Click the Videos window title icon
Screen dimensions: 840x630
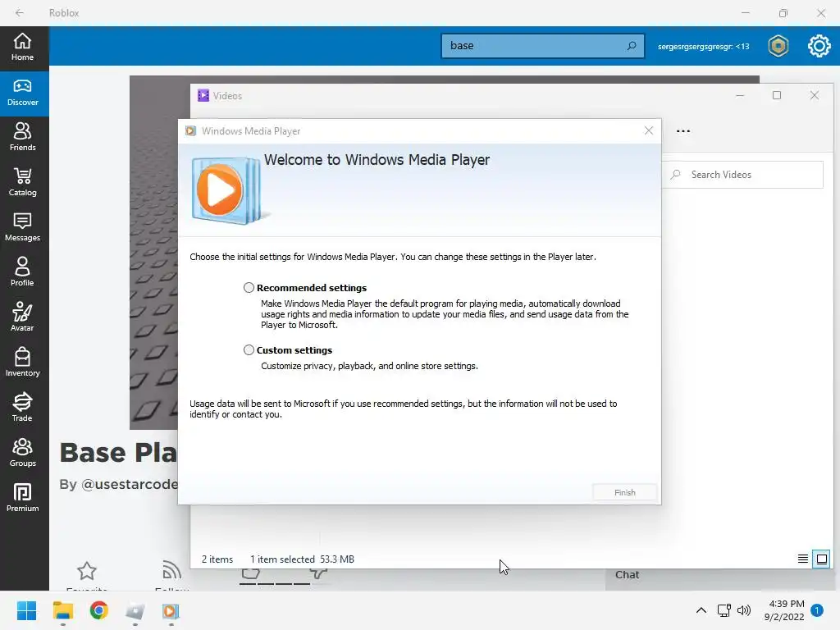[x=203, y=95]
